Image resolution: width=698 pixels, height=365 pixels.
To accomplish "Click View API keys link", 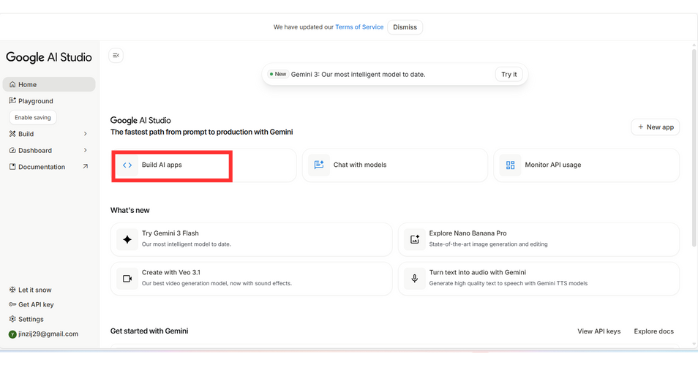I will point(599,331).
